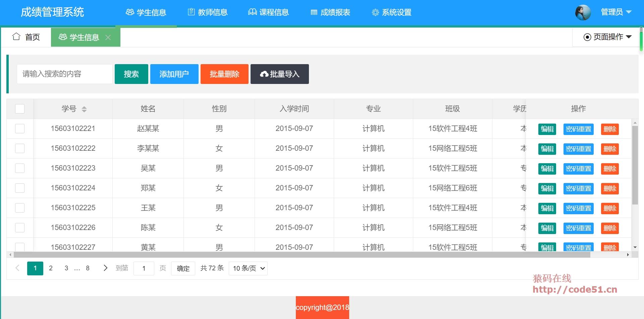Click the 姓名 column header

tap(148, 109)
